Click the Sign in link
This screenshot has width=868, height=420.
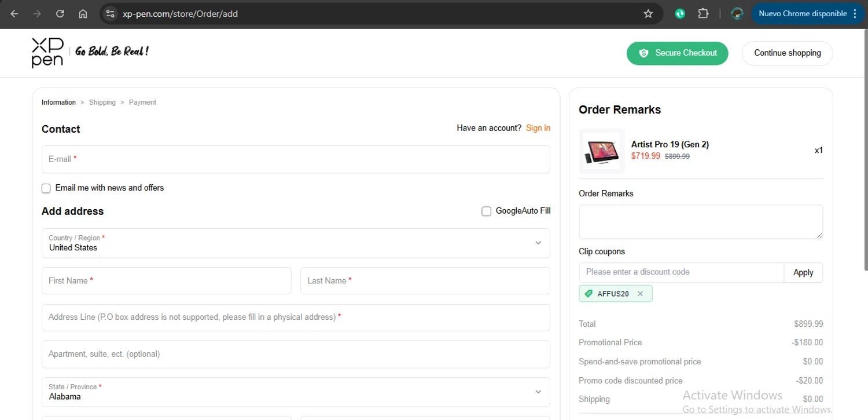(x=538, y=128)
